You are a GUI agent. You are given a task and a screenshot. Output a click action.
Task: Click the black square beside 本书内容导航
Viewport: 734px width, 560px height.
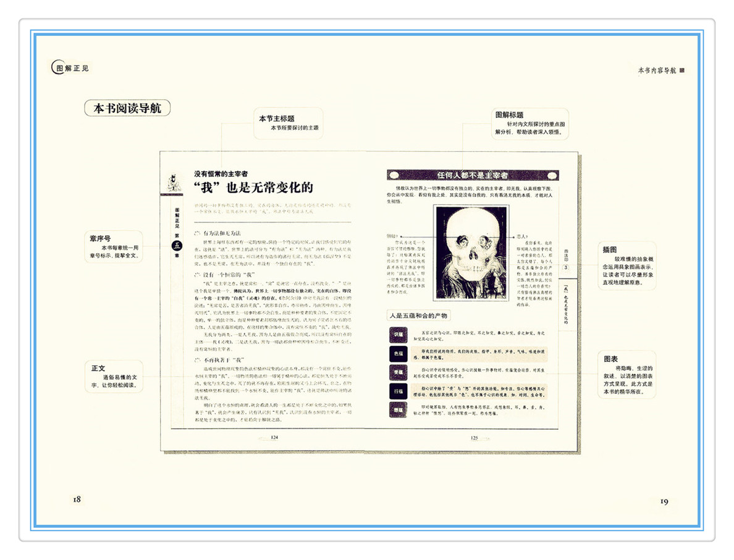point(682,70)
